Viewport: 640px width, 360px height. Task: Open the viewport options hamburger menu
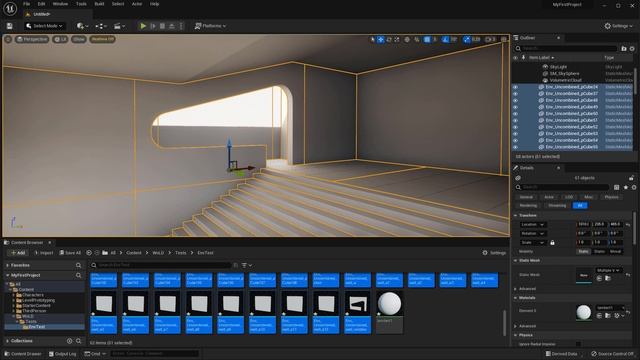point(8,39)
